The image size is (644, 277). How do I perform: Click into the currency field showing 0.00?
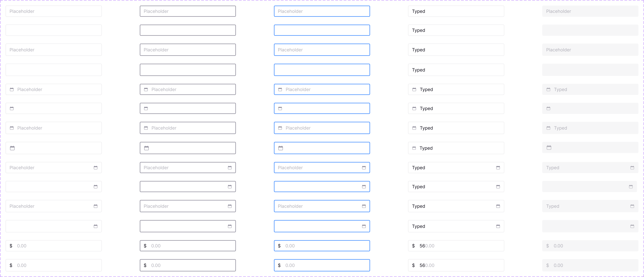(54, 246)
